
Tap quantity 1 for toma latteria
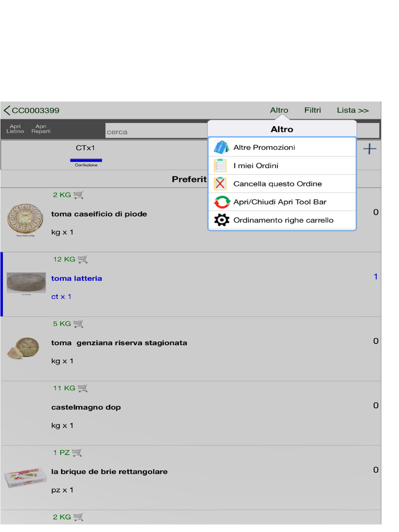pyautogui.click(x=376, y=276)
